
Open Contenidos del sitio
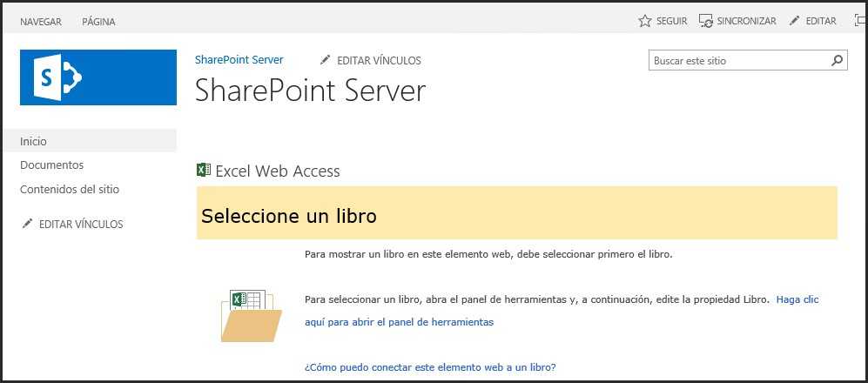tap(70, 189)
